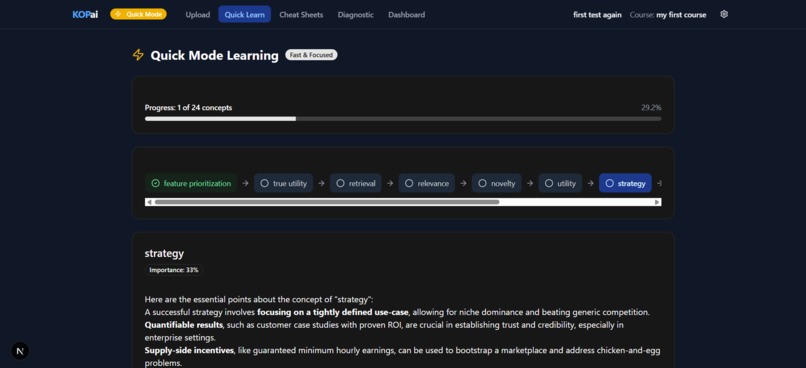The image size is (806, 368).
Task: Click the bold Supply-side incentives text
Action: pos(190,350)
